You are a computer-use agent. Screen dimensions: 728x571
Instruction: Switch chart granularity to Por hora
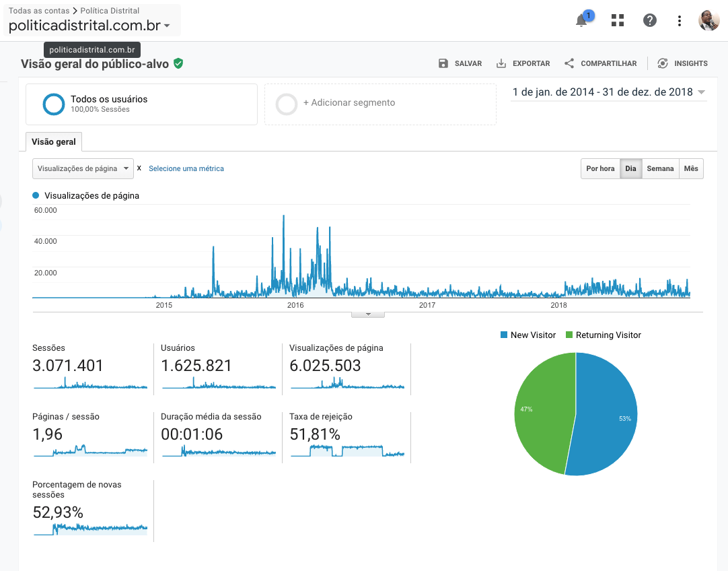coord(600,168)
